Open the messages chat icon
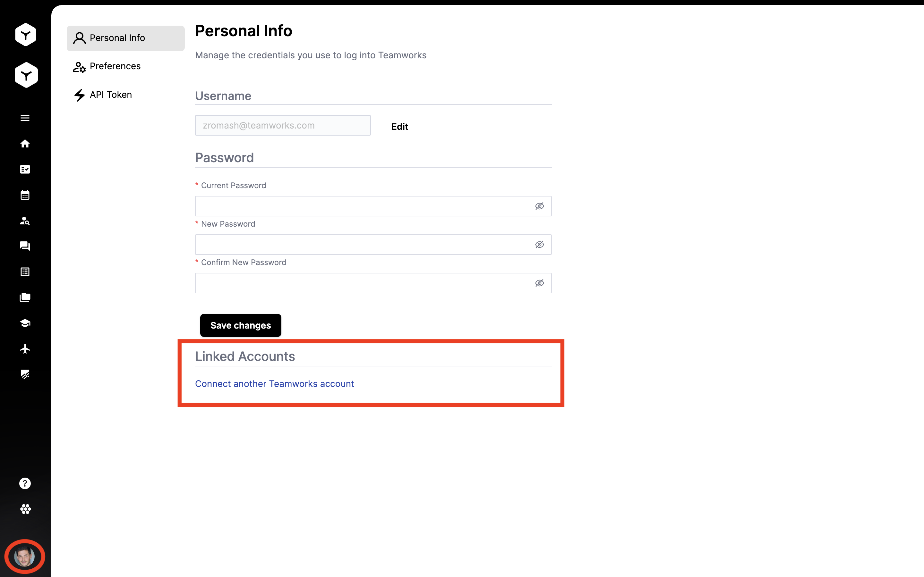The image size is (924, 577). [x=25, y=246]
